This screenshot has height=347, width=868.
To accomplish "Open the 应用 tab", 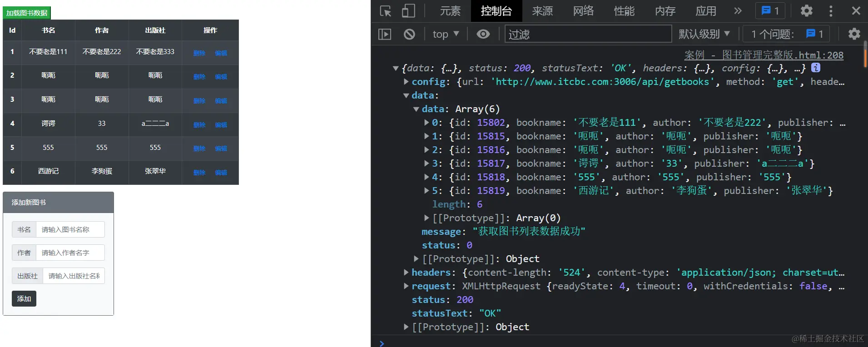I will (706, 11).
